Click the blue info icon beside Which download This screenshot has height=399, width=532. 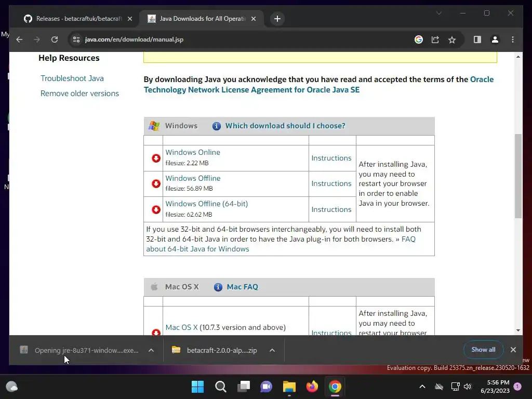point(217,126)
